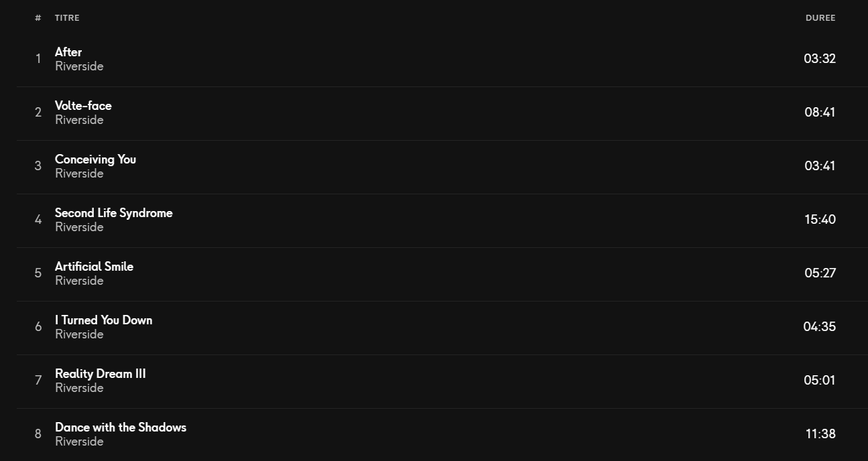
Task: Click the Second Life Syndrome title
Action: click(113, 212)
